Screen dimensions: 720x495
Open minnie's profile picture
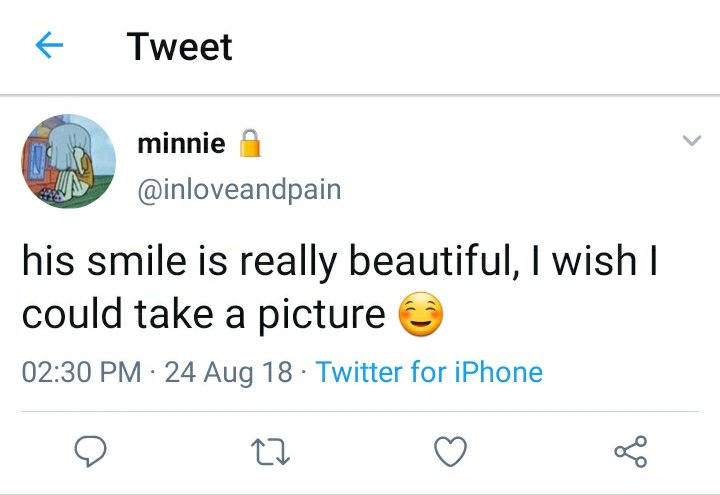tap(68, 161)
